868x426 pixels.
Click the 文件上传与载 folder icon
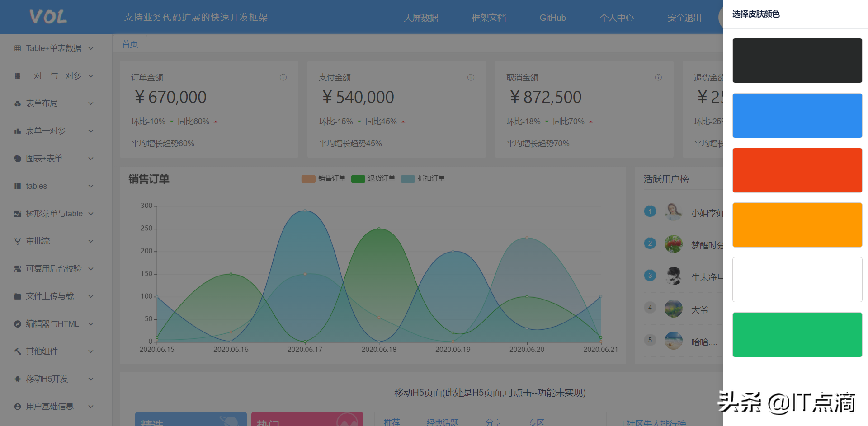18,296
